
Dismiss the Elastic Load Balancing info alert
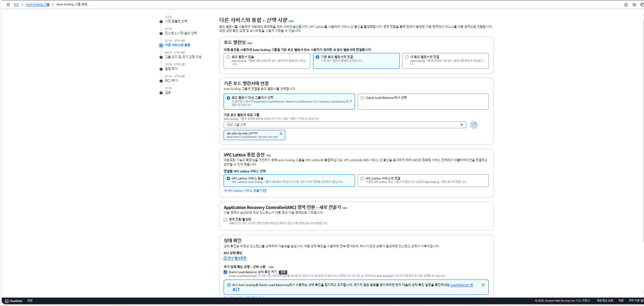483,285
